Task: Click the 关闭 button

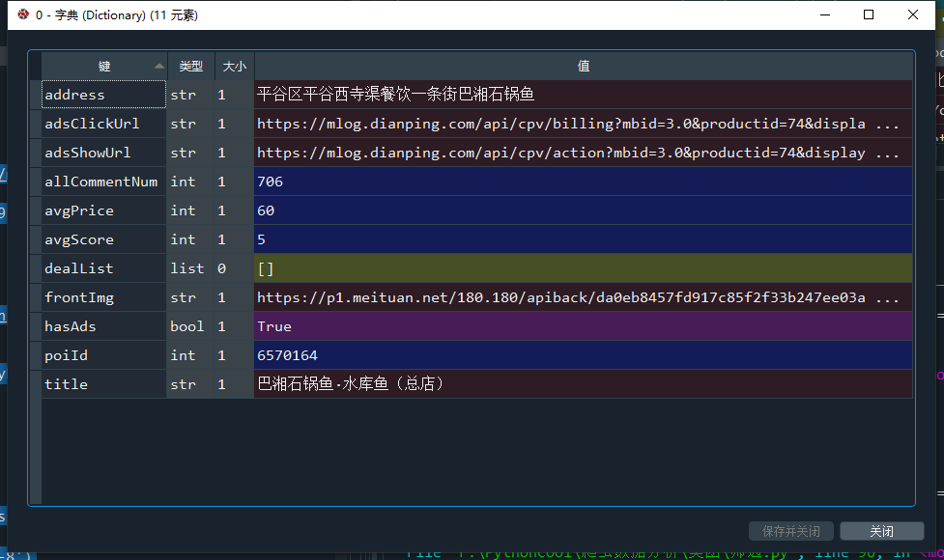Action: [882, 531]
